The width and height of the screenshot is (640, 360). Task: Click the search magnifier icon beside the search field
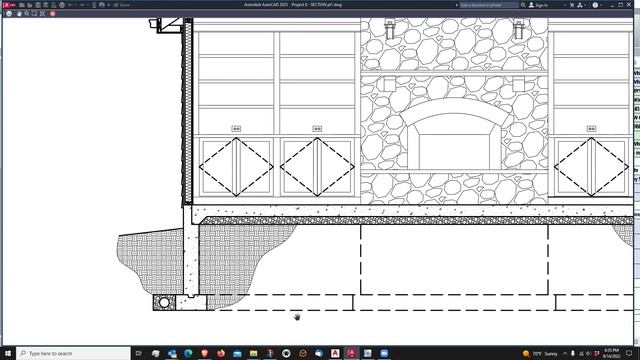click(x=523, y=5)
